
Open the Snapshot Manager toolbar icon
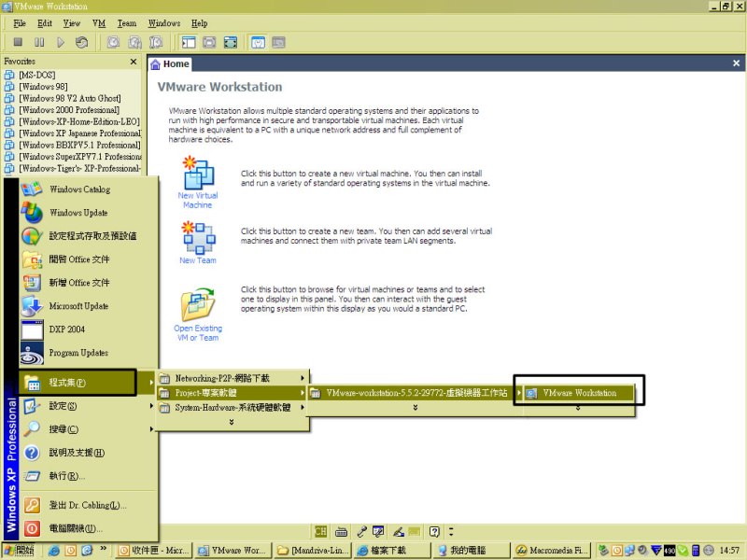click(156, 42)
